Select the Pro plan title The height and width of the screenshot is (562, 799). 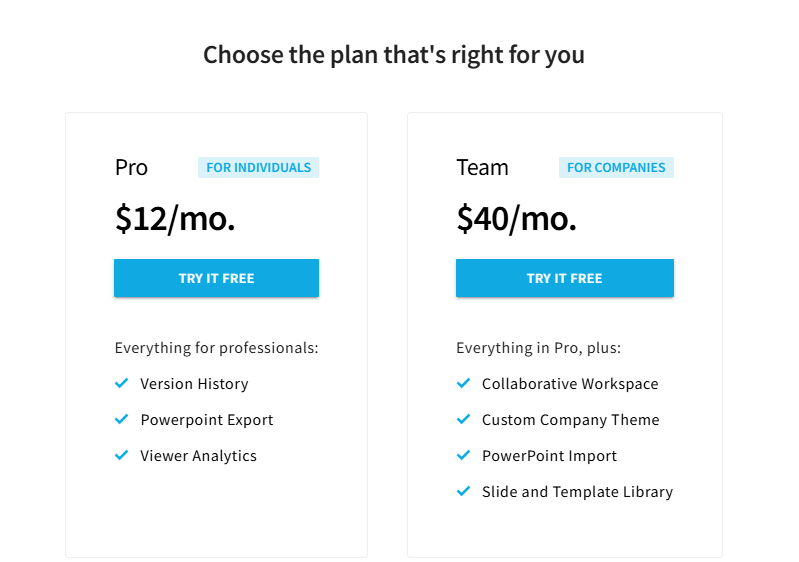(x=131, y=168)
